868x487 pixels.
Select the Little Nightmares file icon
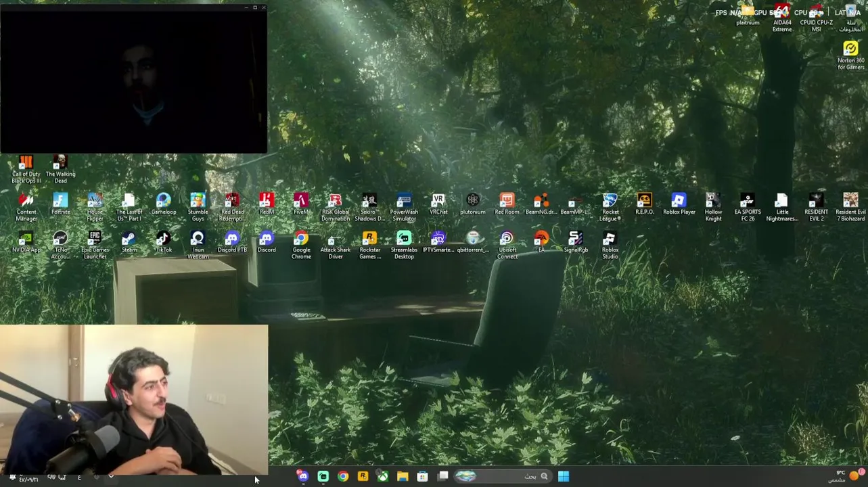tap(782, 207)
